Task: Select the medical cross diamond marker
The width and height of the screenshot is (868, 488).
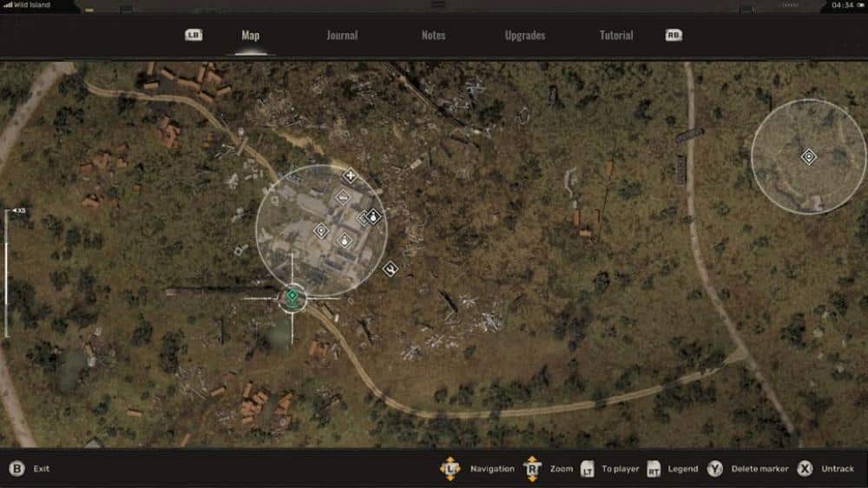Action: [x=350, y=175]
